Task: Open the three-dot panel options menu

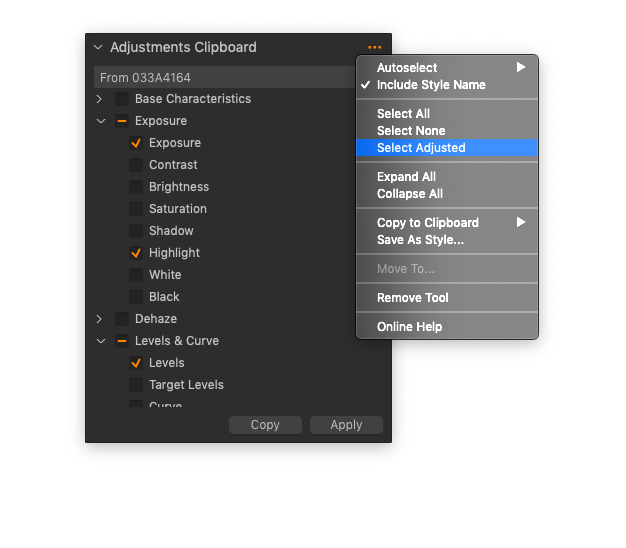Action: click(x=374, y=47)
